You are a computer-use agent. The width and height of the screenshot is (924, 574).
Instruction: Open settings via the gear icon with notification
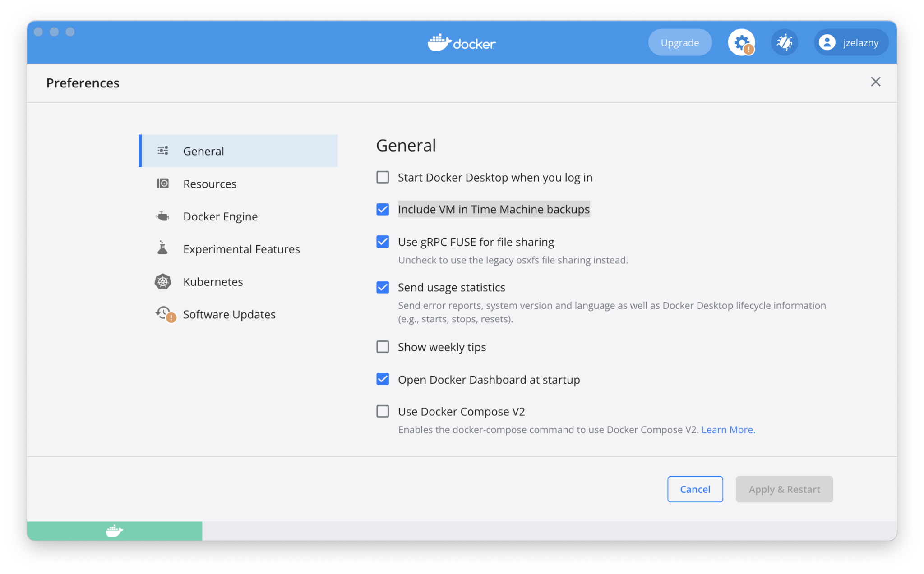point(740,42)
